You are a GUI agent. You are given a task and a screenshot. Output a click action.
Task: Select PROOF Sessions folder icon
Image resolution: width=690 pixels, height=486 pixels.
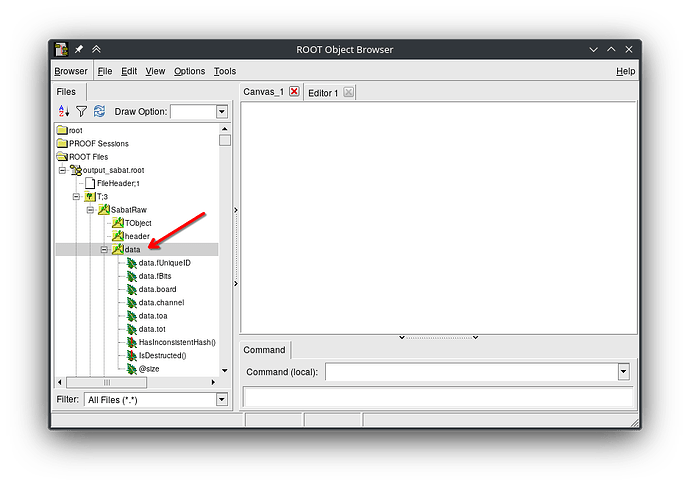coord(62,143)
